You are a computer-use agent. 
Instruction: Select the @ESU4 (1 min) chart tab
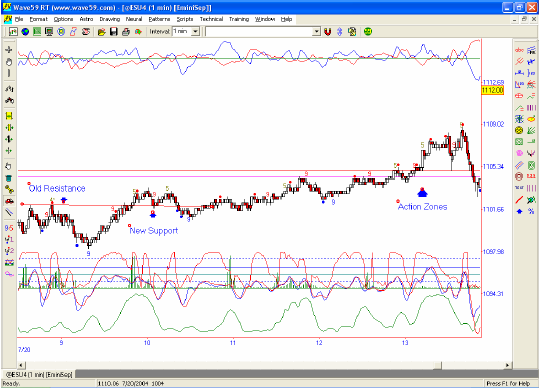tap(39, 374)
